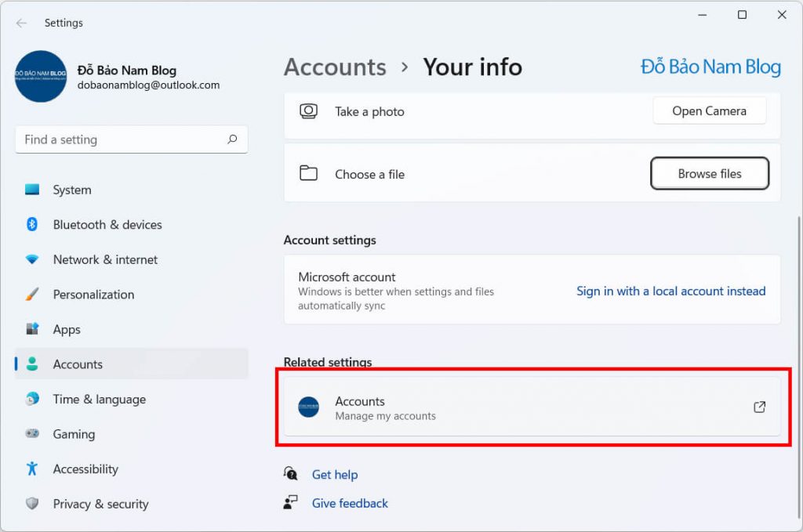Click the Đỗ Bảo Nam Blog profile avatar
803x532 pixels.
point(41,76)
